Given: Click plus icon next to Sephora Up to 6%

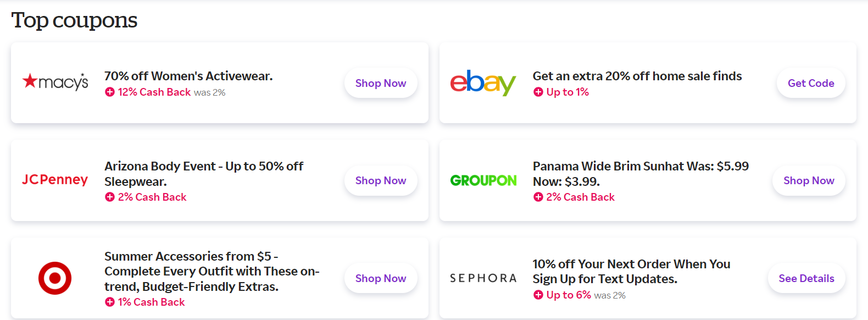Looking at the screenshot, I should click(538, 295).
